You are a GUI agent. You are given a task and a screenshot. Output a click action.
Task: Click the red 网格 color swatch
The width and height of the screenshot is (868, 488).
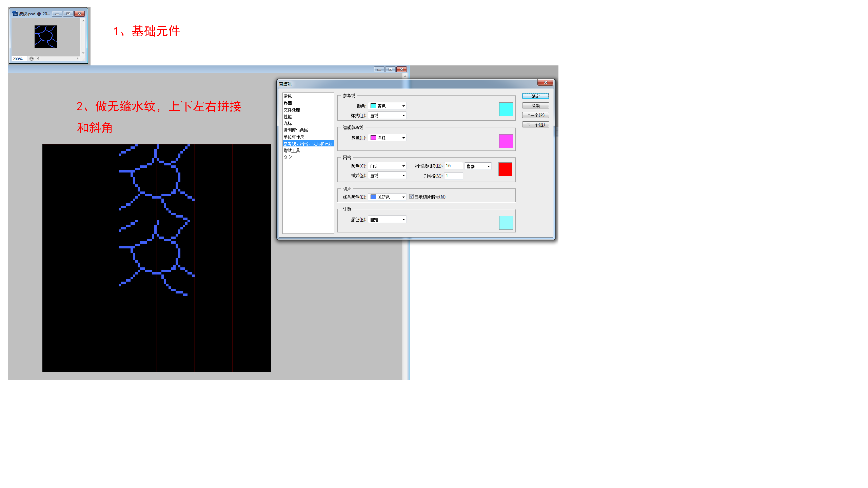click(x=505, y=169)
